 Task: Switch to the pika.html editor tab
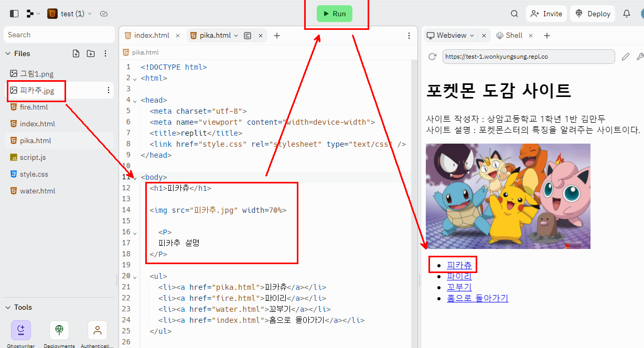(215, 36)
